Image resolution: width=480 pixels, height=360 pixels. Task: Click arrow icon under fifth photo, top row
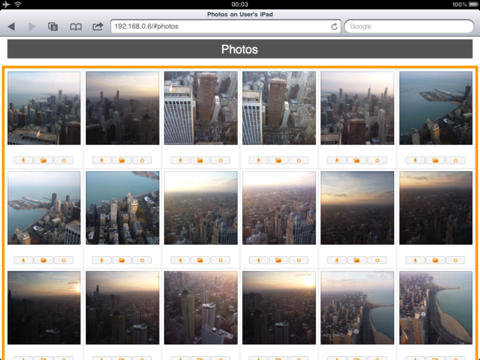[x=337, y=160]
